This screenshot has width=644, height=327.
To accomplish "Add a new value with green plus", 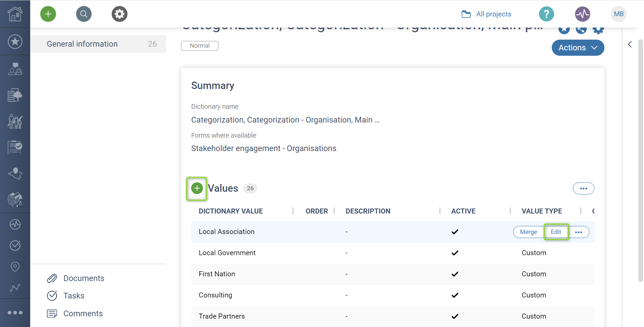I will (197, 188).
